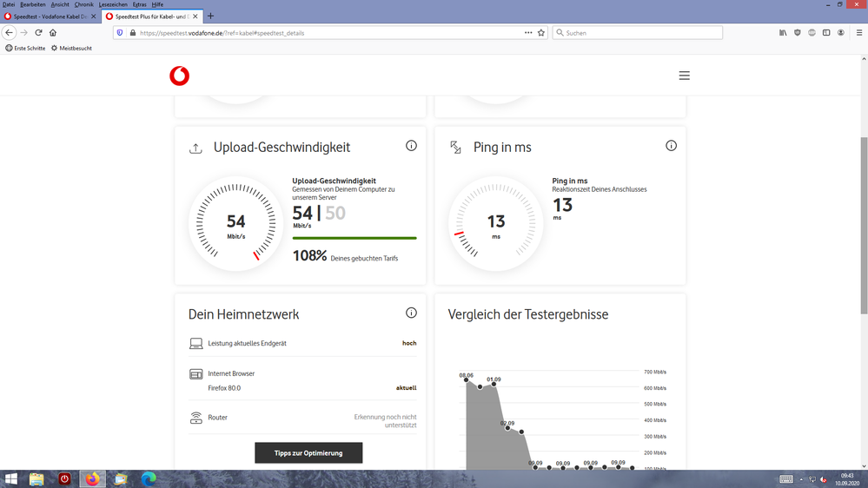Click the 08.06 chart data point

pyautogui.click(x=466, y=380)
